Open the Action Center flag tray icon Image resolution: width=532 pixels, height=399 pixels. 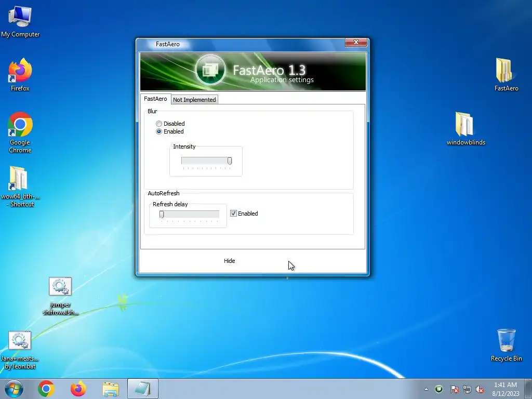pos(454,389)
